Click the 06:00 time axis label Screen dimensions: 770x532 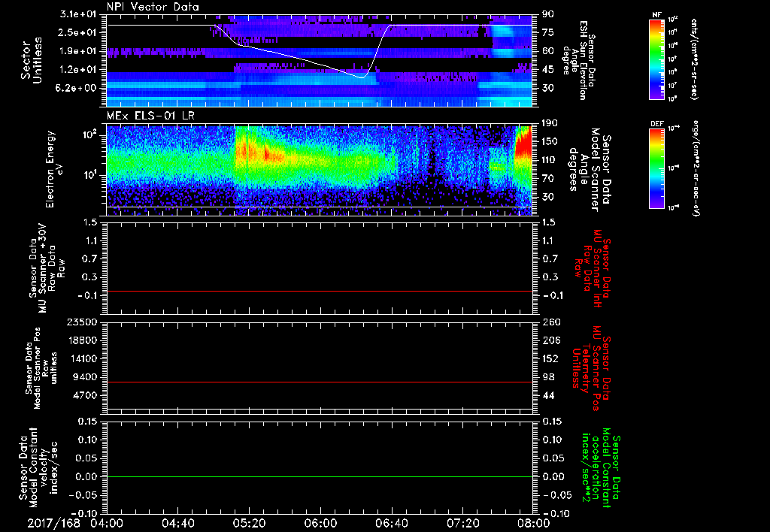pyautogui.click(x=320, y=522)
